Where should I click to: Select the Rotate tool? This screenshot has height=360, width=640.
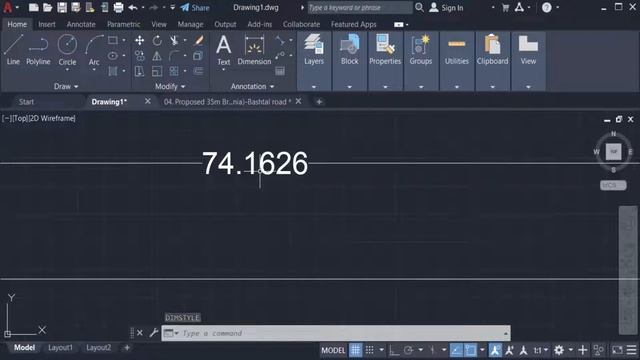point(157,40)
